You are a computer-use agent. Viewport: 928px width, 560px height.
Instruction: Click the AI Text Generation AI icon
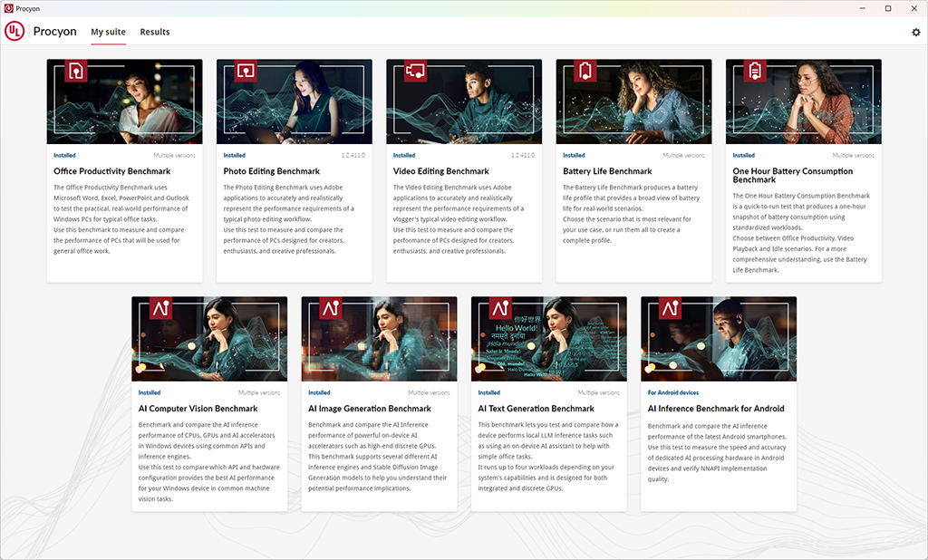[500, 308]
